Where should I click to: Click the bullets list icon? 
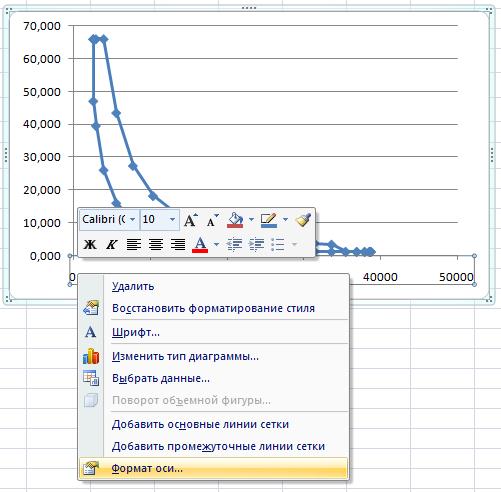[x=277, y=245]
